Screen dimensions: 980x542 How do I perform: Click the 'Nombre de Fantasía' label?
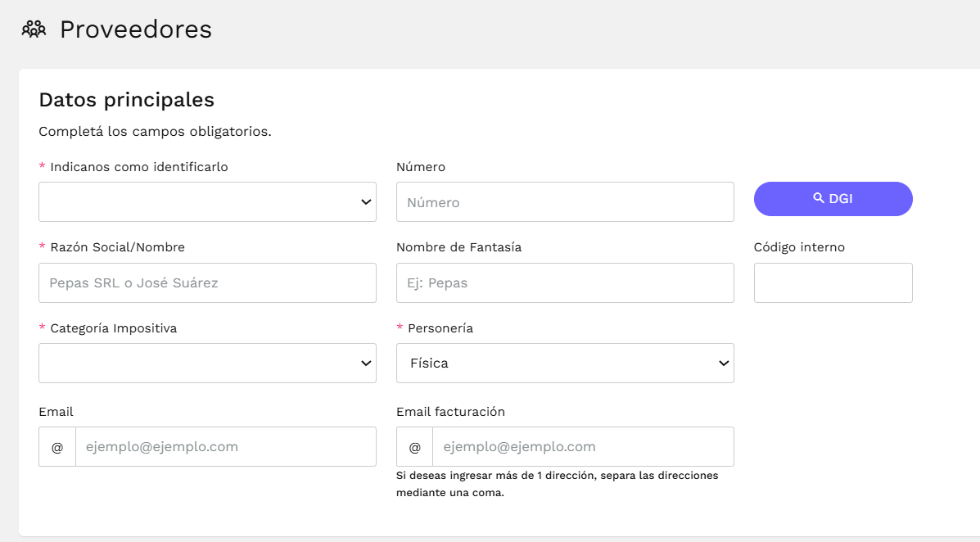[x=458, y=247]
